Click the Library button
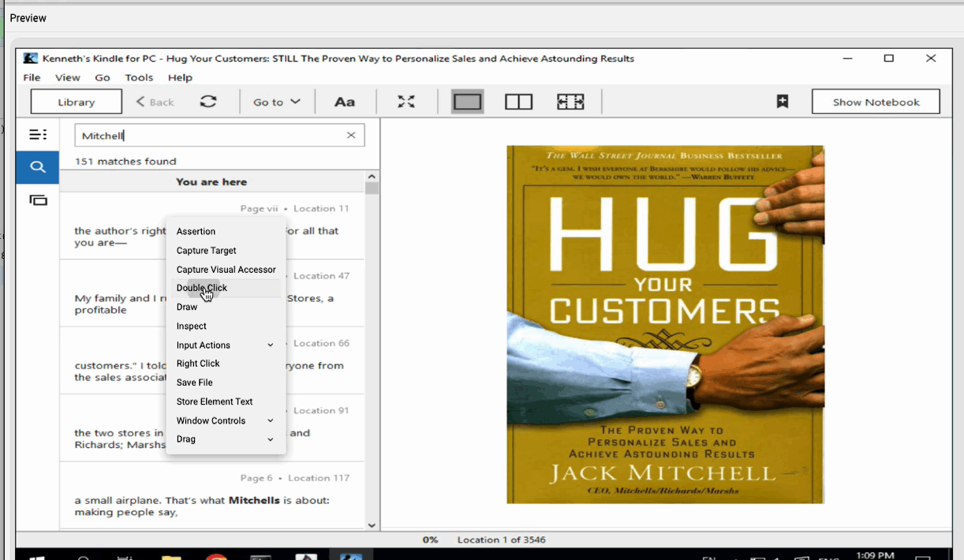Screen dimensions: 964x560 tap(77, 102)
